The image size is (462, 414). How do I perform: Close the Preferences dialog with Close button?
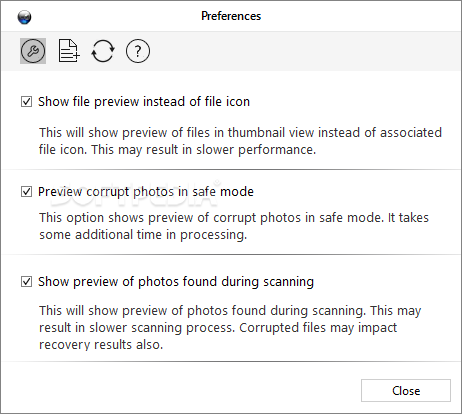click(x=406, y=391)
